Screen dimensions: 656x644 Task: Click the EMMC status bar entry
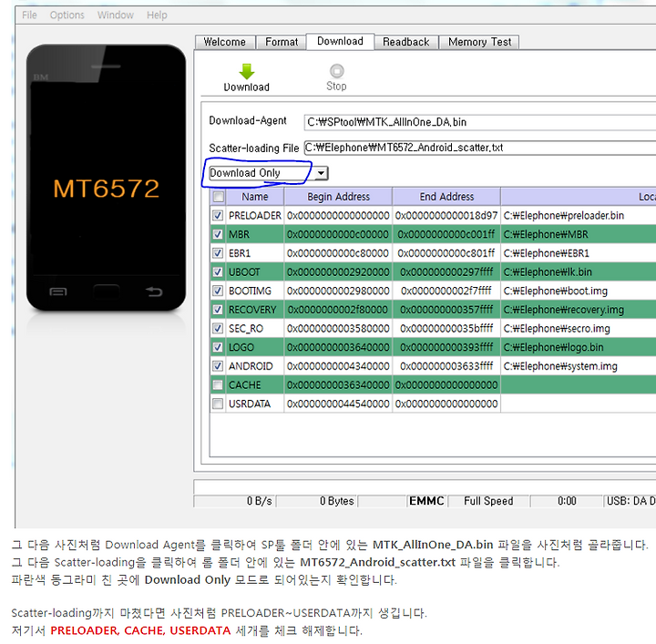426,501
